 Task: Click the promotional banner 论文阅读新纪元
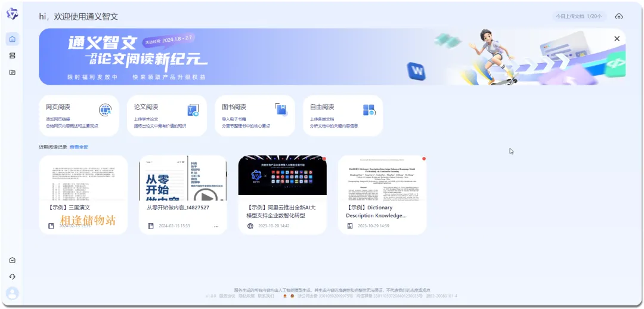[332, 57]
